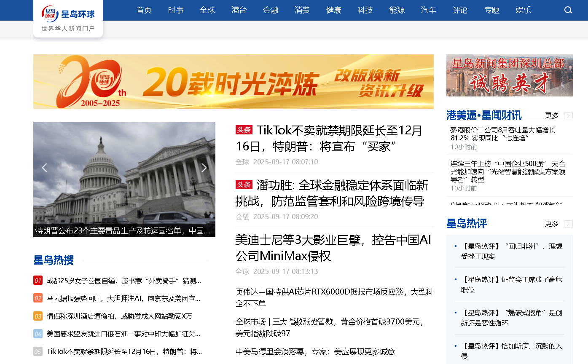
Task: Advance carousel with right arrow
Action: (x=204, y=168)
